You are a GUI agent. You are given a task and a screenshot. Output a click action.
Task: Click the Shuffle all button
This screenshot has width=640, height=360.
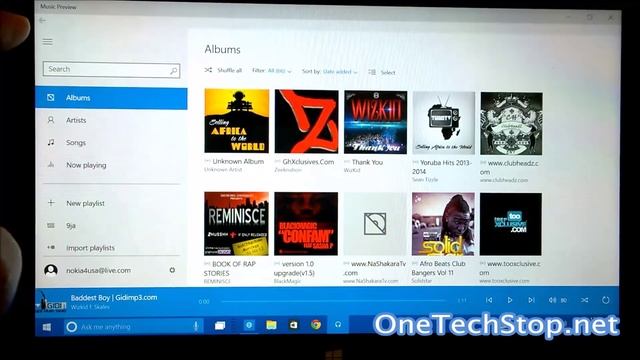click(223, 70)
